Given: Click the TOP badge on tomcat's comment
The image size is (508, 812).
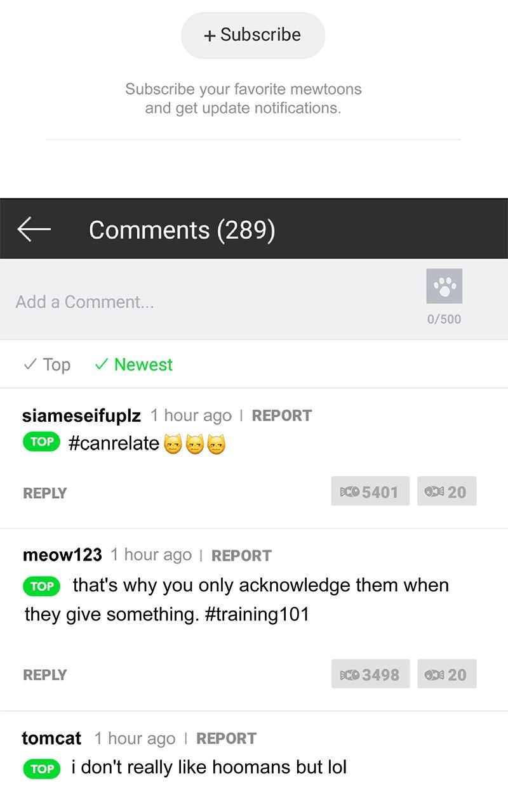Looking at the screenshot, I should [42, 769].
